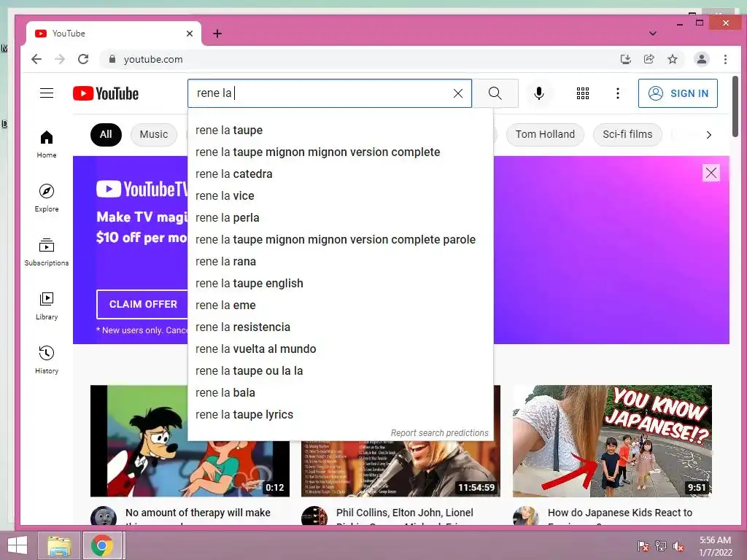Image resolution: width=747 pixels, height=560 pixels.
Task: Click the Chrome taskbar icon
Action: point(103,545)
